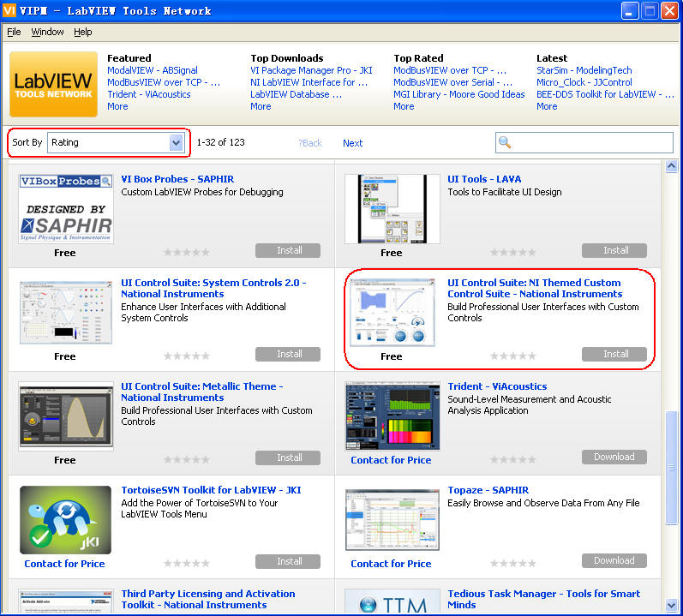Click the magnifier icon in search box
The height and width of the screenshot is (616, 683).
(x=506, y=143)
